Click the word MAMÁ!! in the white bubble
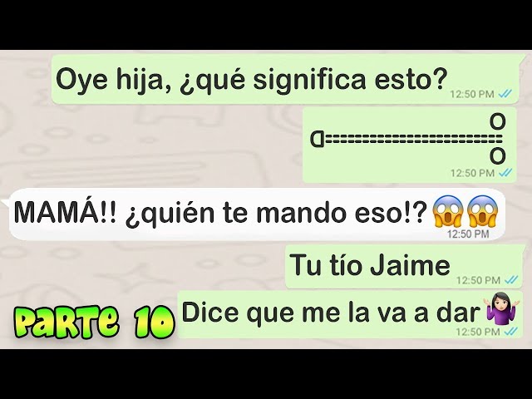 [65, 212]
